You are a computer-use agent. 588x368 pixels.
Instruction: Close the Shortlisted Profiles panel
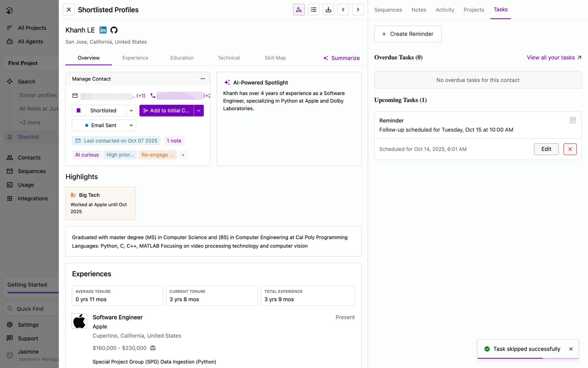coord(69,10)
